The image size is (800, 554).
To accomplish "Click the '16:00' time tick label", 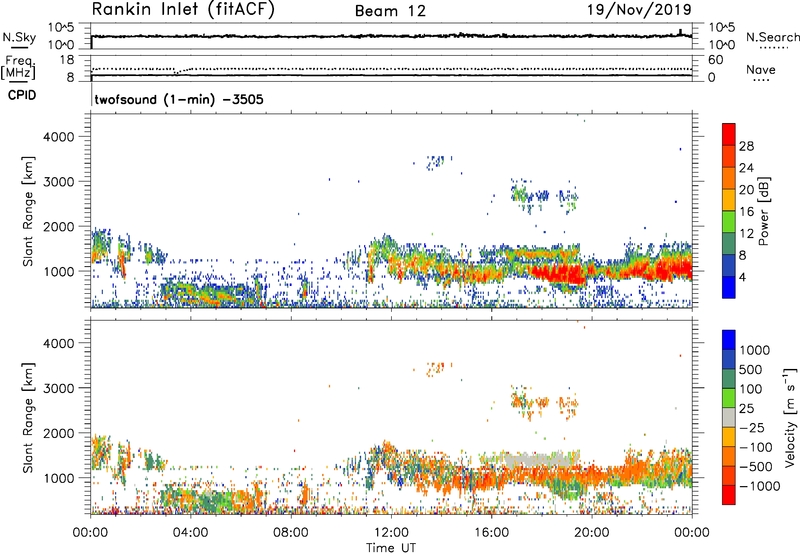I will pyautogui.click(x=491, y=533).
